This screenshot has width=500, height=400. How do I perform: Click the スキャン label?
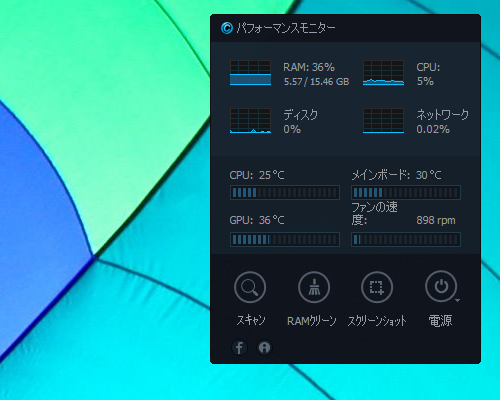point(250,320)
